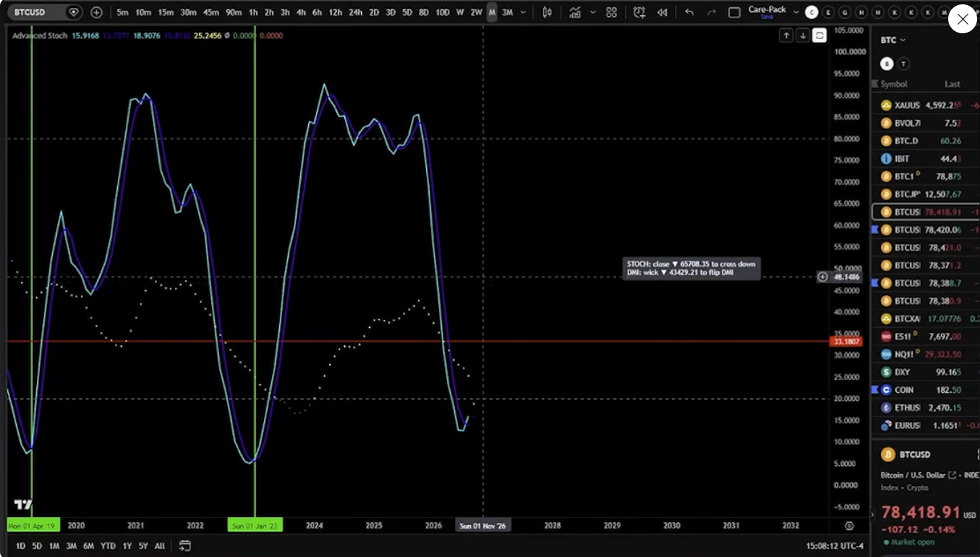Select the highlighted B watchlist circle

click(x=887, y=64)
